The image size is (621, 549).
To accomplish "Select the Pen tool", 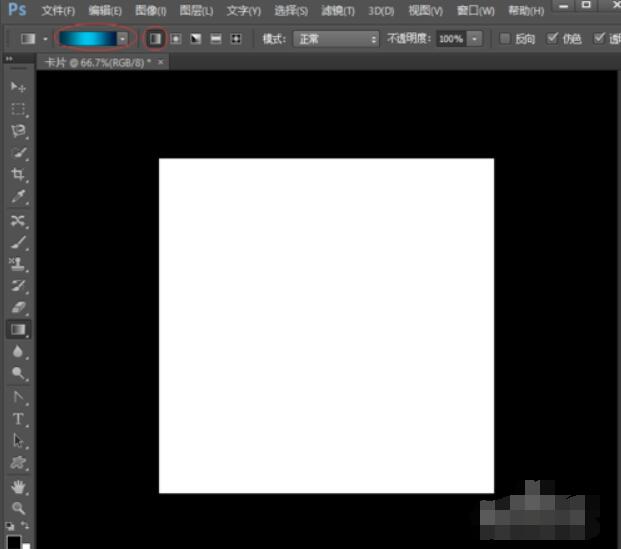I will click(x=18, y=397).
